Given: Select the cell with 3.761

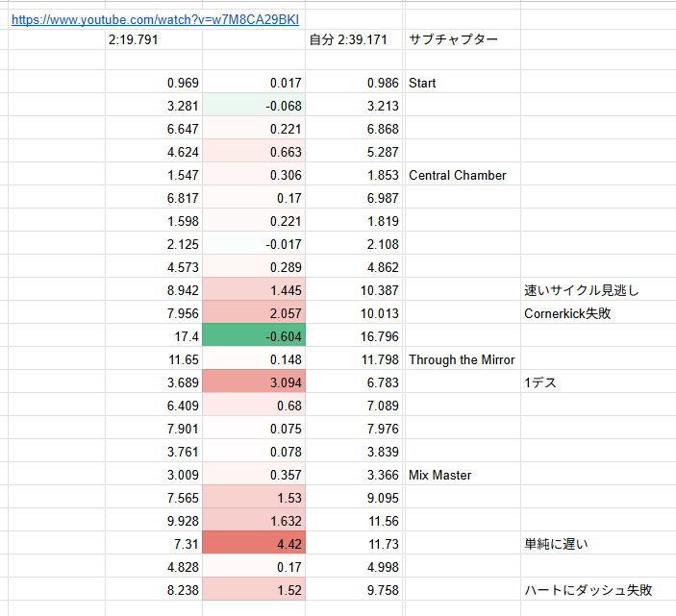Looking at the screenshot, I should tap(154, 452).
